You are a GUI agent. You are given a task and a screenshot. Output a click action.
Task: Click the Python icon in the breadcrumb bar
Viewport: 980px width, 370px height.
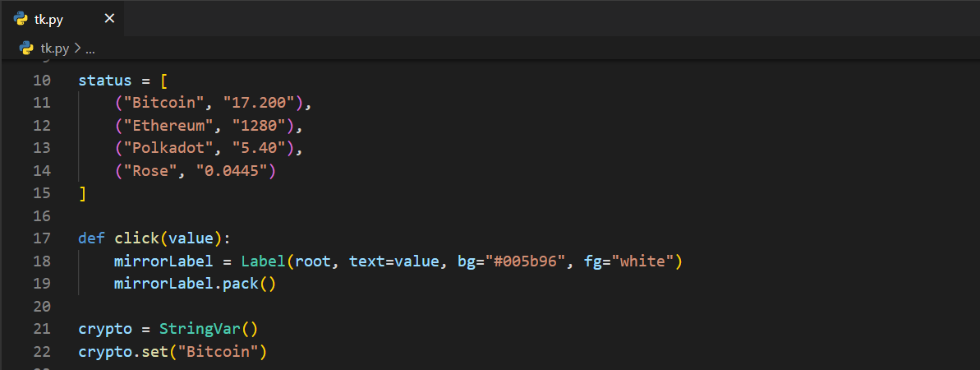click(26, 49)
